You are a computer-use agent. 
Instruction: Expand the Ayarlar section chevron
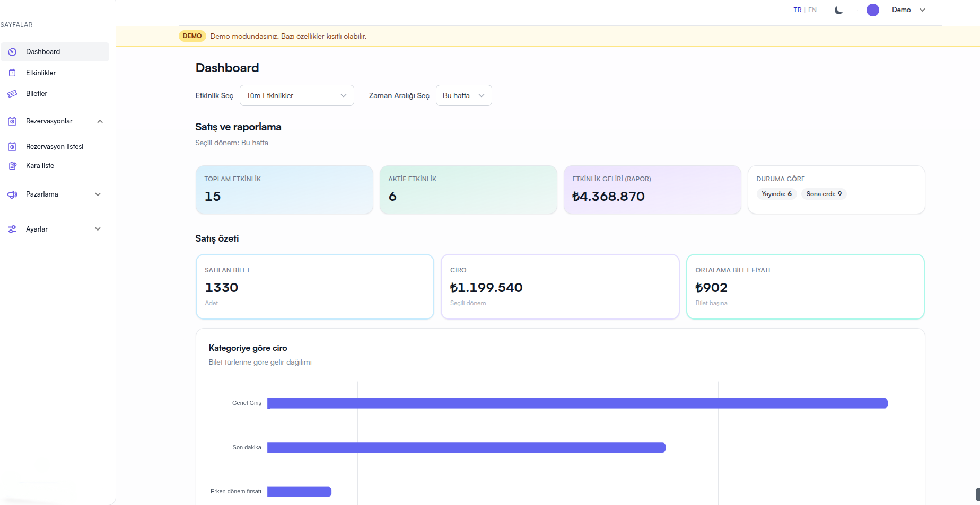click(98, 229)
